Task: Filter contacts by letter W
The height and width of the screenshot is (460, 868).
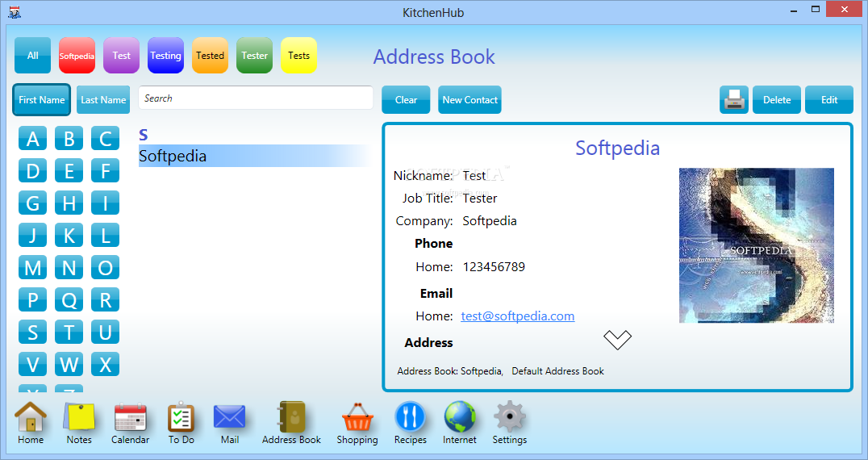Action: (69, 364)
